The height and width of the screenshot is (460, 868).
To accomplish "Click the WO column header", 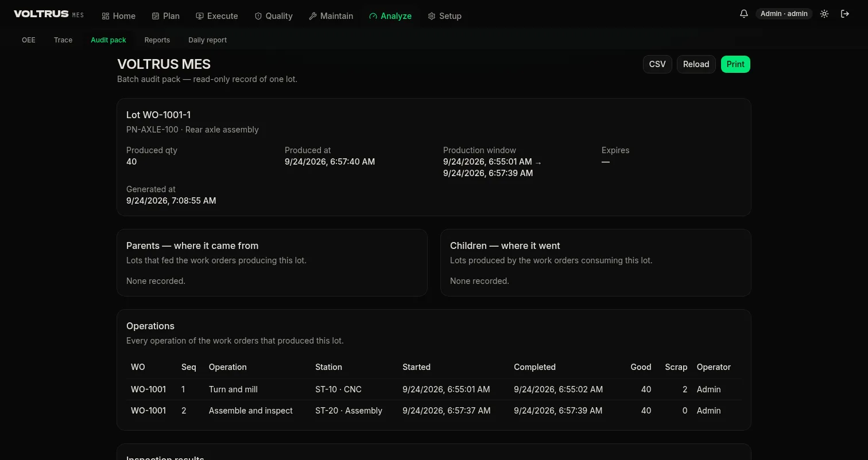I will coord(138,367).
